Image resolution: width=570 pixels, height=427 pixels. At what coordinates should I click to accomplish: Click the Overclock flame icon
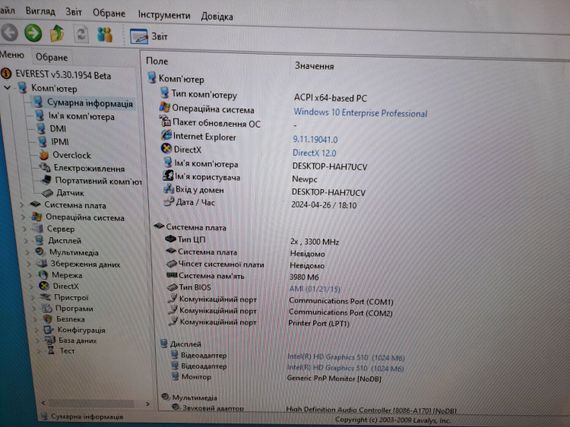[x=44, y=155]
